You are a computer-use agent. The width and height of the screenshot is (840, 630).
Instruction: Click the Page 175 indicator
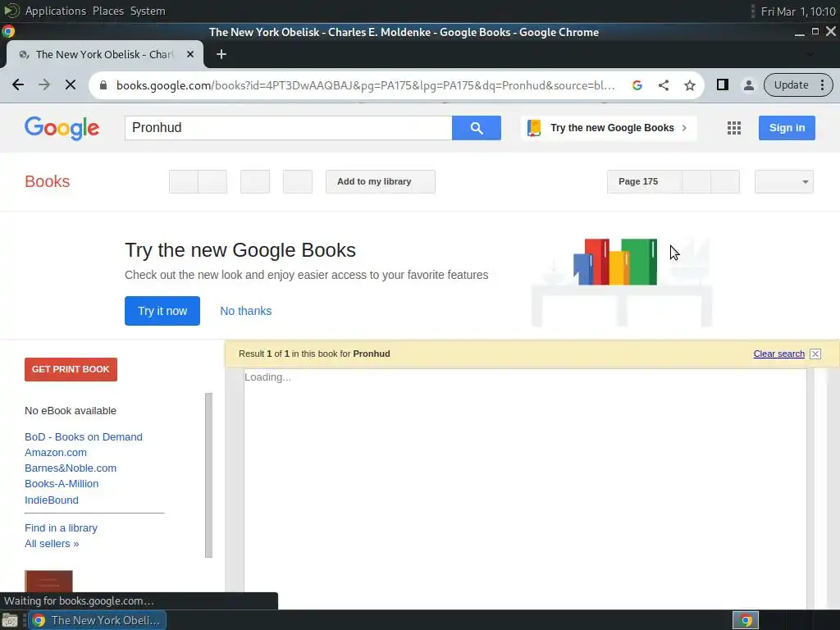(x=645, y=181)
